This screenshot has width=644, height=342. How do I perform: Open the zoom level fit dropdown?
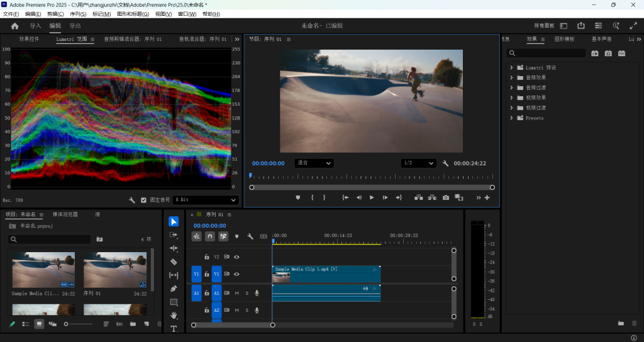[314, 163]
